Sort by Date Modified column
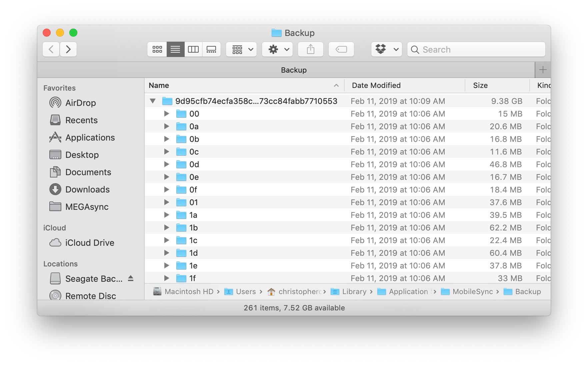Viewport: 588px width, 365px height. 404,85
